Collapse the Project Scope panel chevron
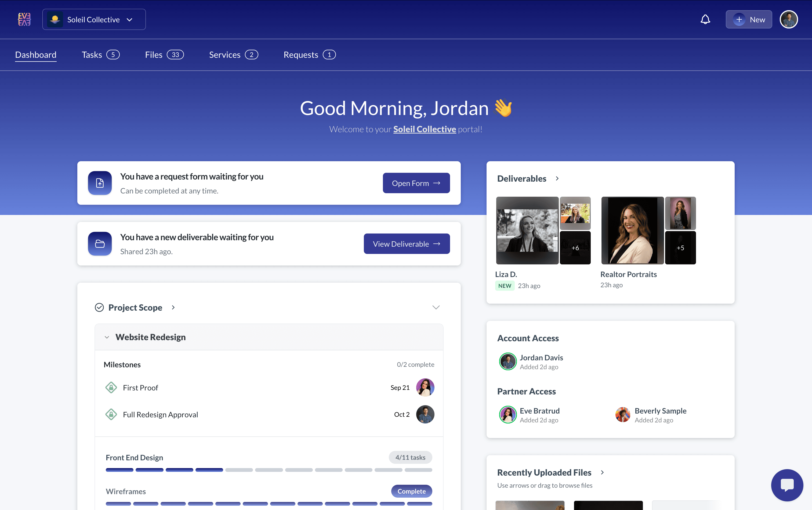 436,307
